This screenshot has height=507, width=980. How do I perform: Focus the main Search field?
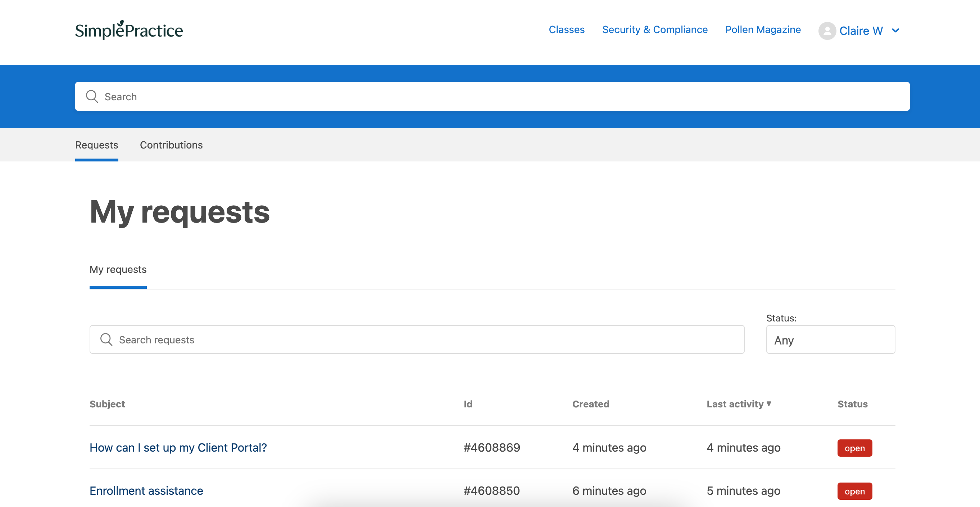tap(492, 97)
